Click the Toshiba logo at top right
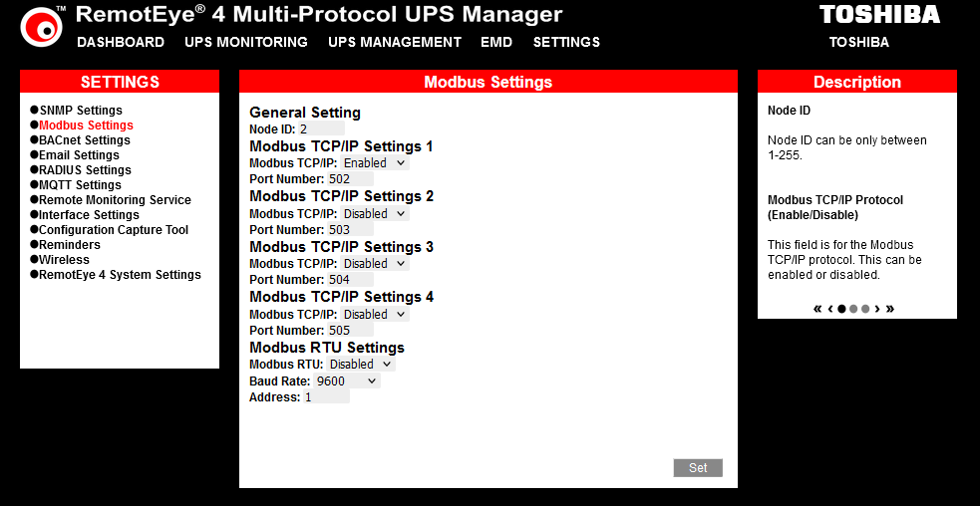This screenshot has width=980, height=506. point(879,14)
